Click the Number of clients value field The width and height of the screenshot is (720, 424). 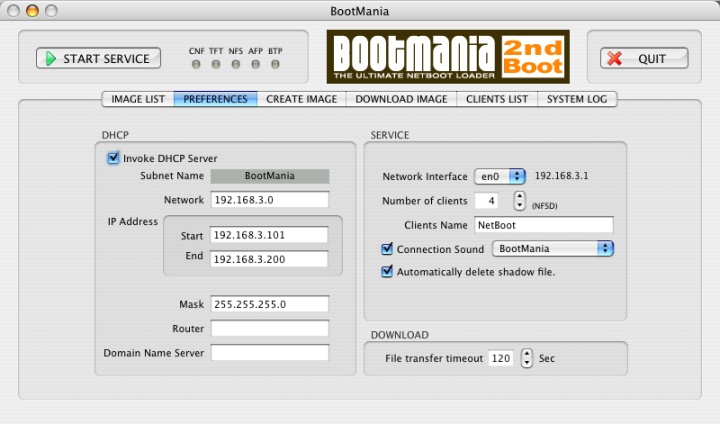486,201
